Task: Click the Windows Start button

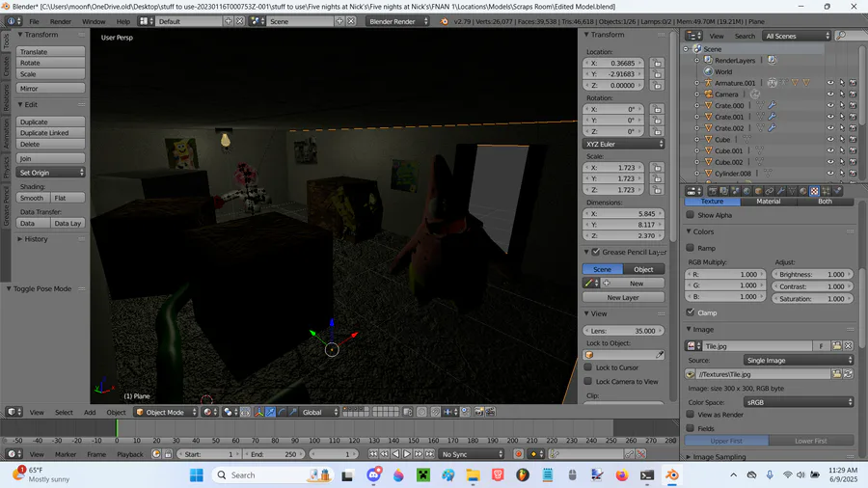Action: click(x=197, y=475)
